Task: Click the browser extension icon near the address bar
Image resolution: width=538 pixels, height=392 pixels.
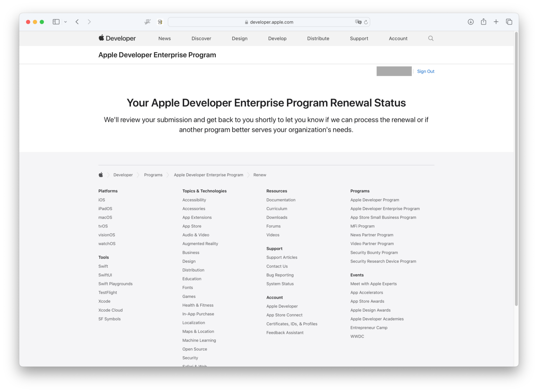Action: click(160, 21)
